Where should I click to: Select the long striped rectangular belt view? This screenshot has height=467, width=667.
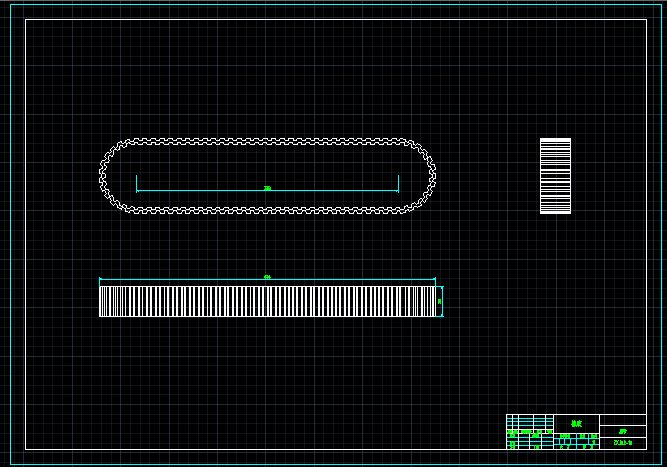[x=268, y=302]
